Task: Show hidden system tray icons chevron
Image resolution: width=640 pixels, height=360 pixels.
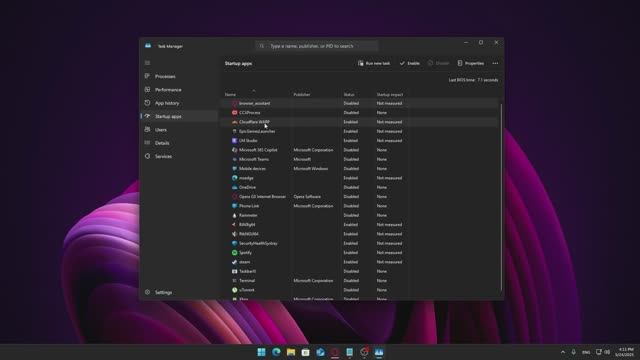Action: click(x=563, y=352)
